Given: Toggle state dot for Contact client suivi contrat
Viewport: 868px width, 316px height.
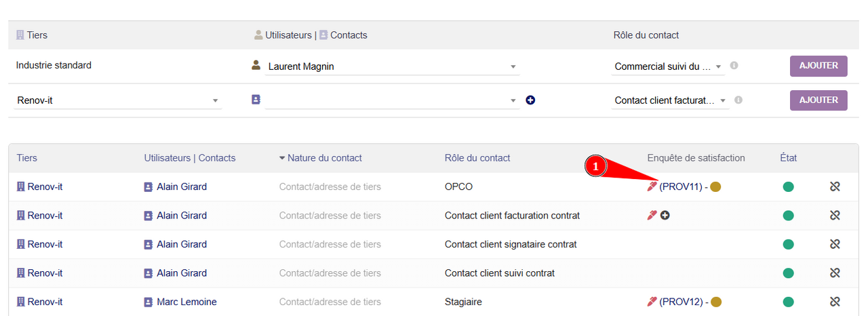Looking at the screenshot, I should point(788,273).
